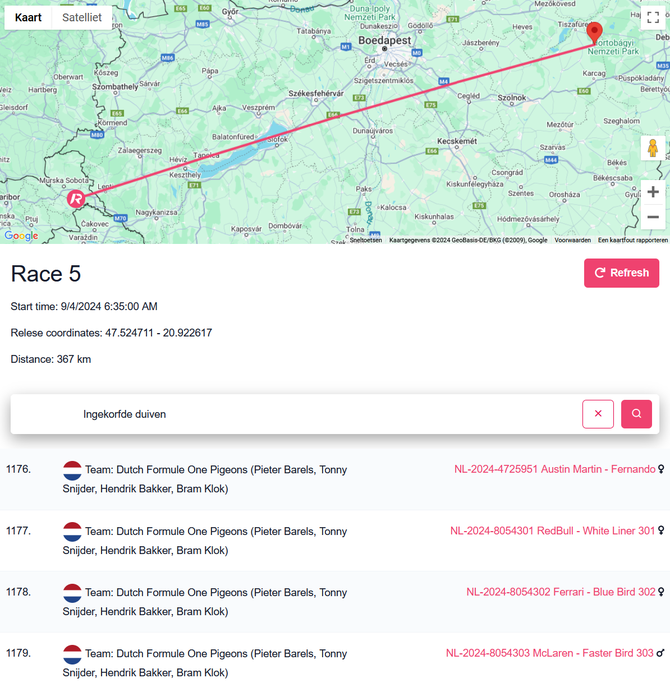The height and width of the screenshot is (692, 670).
Task: Click the Race 5 heading
Action: point(46,274)
